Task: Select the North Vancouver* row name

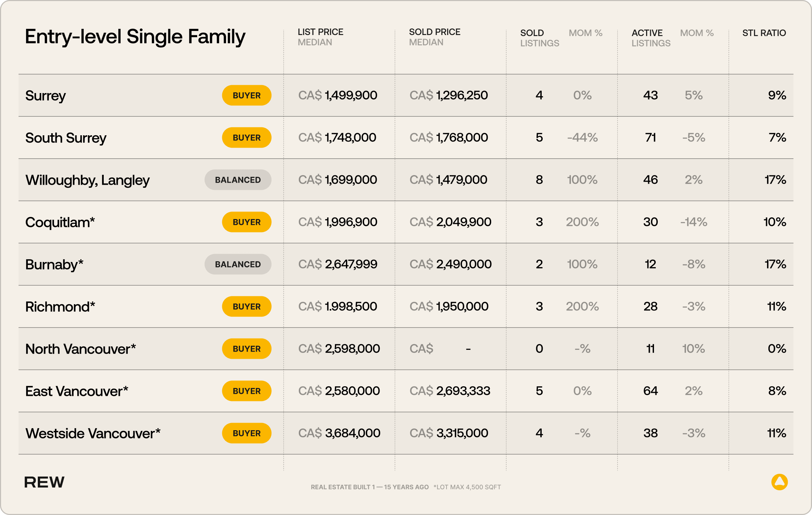Action: point(81,349)
